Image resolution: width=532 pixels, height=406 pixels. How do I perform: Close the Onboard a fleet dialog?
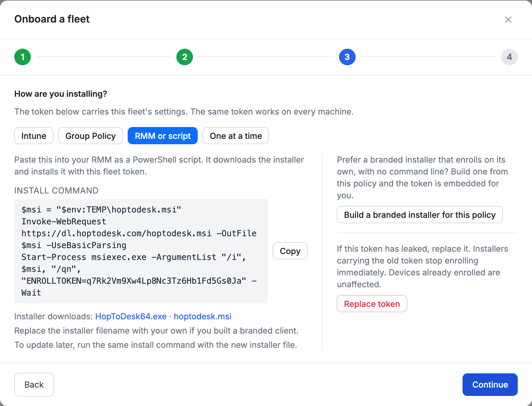[508, 20]
